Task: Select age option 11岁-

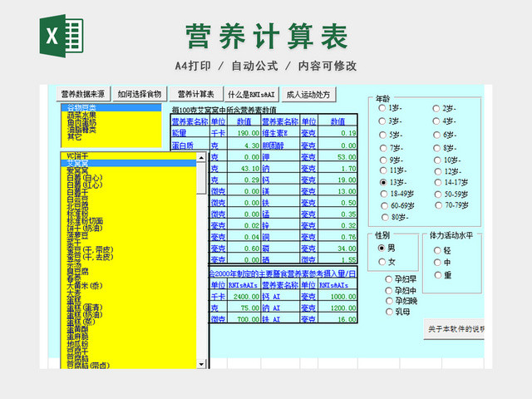Action: tap(383, 170)
